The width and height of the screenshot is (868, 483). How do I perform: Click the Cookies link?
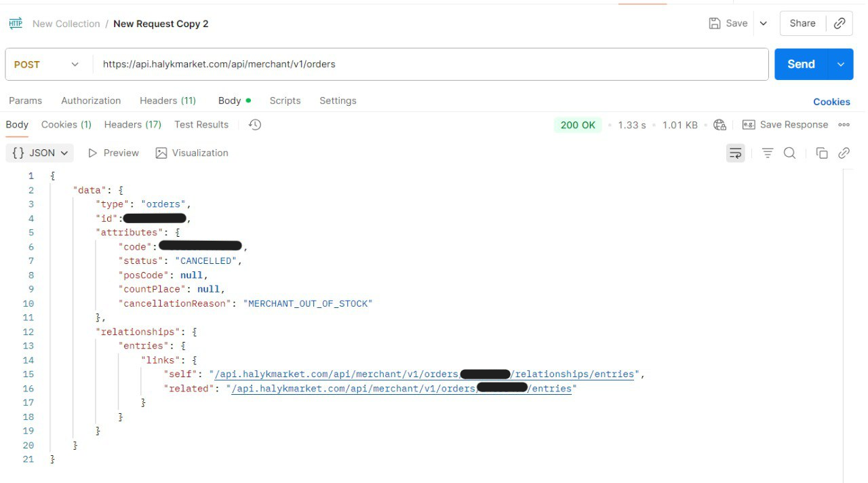click(x=831, y=102)
